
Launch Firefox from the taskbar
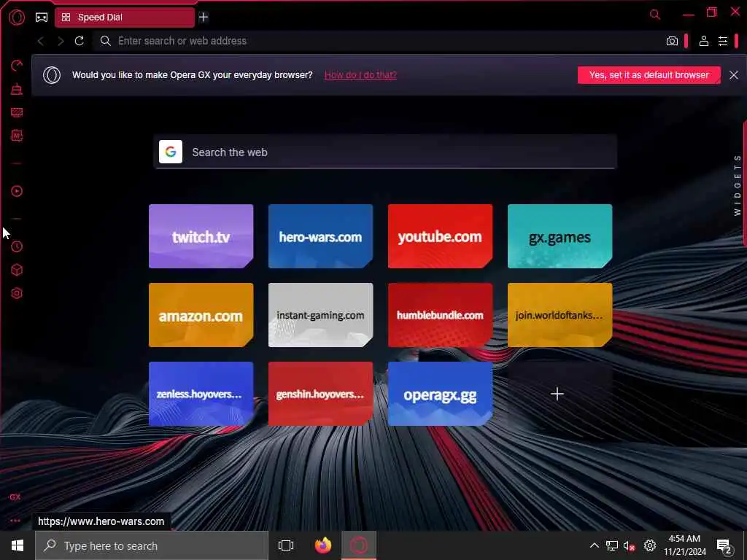click(323, 545)
